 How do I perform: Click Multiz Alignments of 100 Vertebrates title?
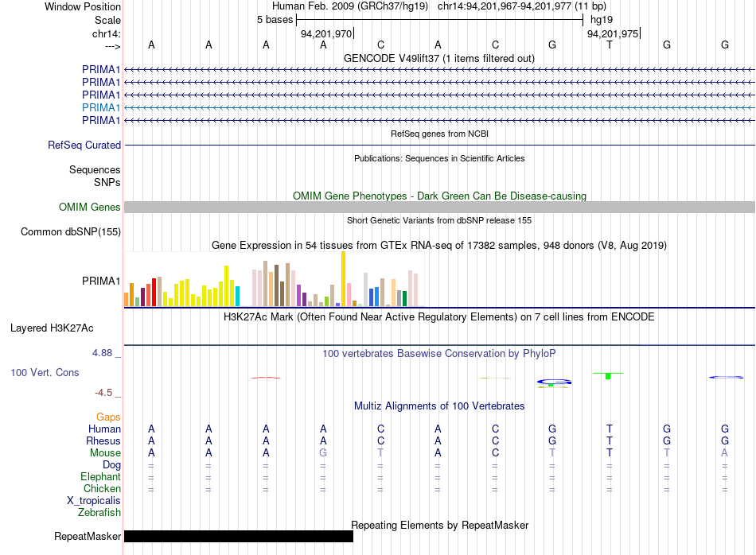point(439,406)
